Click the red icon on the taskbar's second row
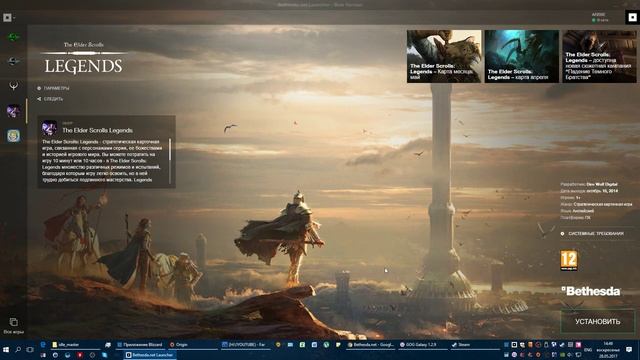This screenshot has height=360, width=640. (x=80, y=355)
